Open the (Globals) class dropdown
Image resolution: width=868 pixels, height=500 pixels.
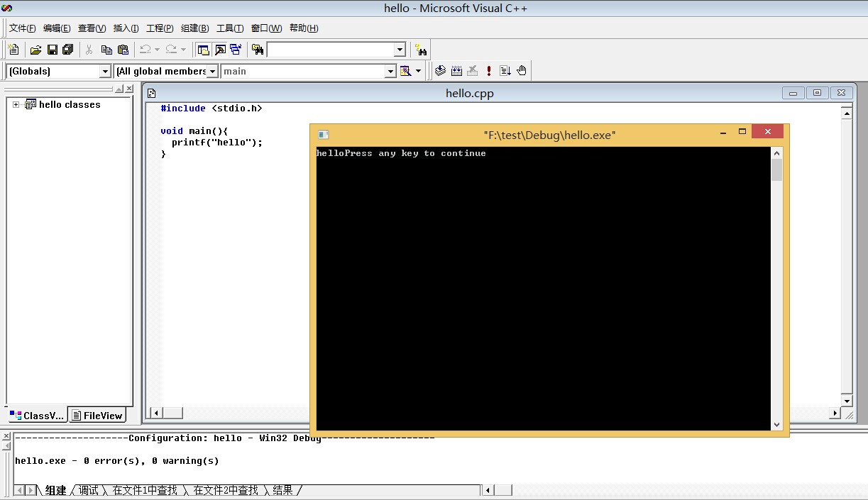[x=105, y=71]
